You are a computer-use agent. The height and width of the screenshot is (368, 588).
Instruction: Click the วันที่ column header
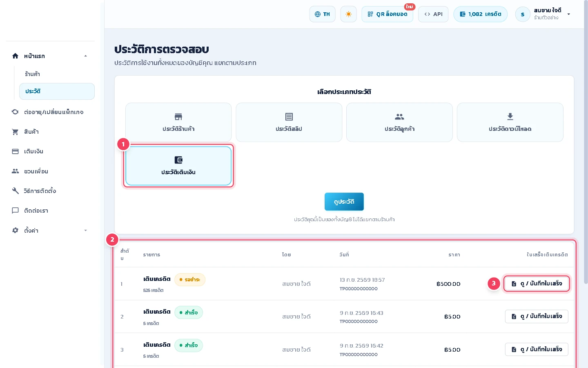pos(344,255)
